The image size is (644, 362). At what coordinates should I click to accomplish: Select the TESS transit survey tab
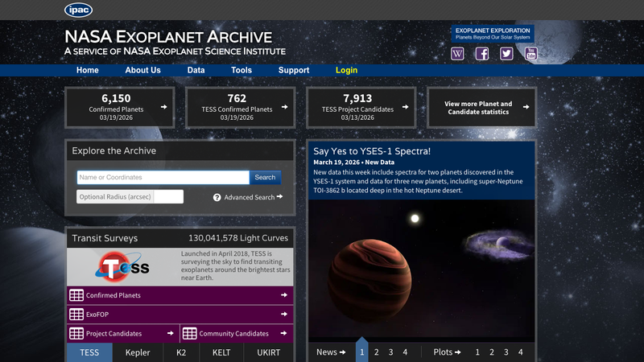(x=89, y=352)
